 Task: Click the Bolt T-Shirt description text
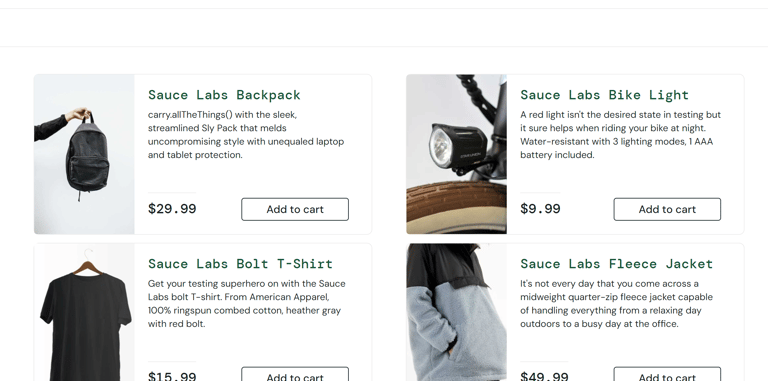point(247,304)
